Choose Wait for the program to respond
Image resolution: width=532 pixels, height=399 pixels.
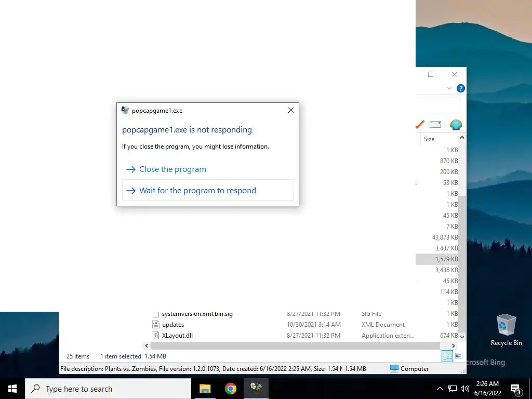click(x=208, y=190)
